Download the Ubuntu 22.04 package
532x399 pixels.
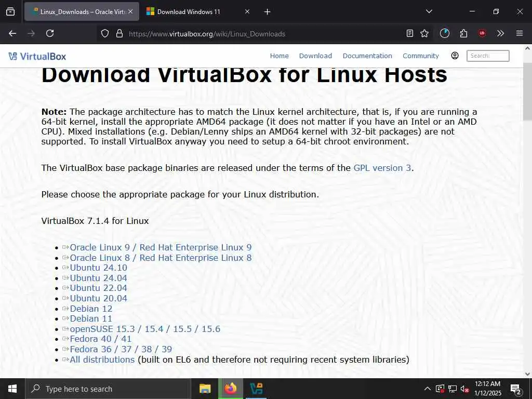point(98,288)
